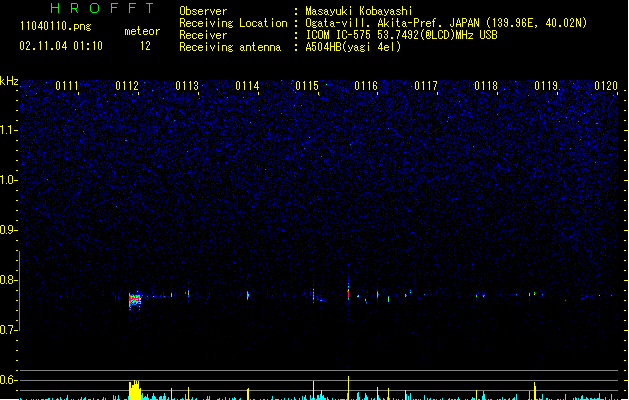Click time marker 0111

pyautogui.click(x=67, y=86)
